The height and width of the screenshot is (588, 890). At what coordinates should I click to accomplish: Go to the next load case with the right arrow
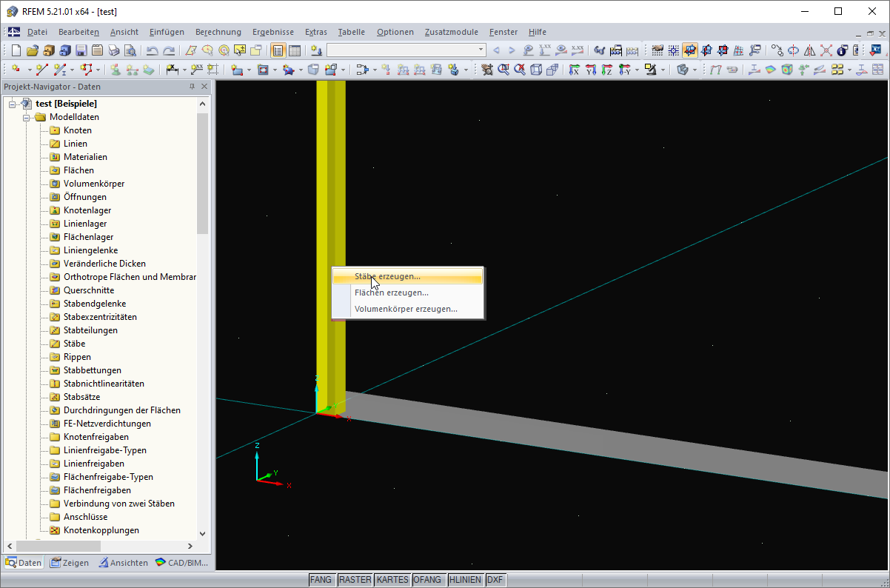click(512, 50)
